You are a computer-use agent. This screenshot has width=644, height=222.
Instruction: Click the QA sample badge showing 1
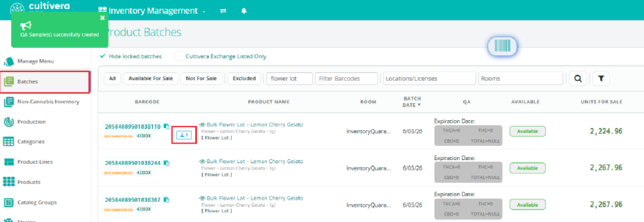[x=184, y=136]
